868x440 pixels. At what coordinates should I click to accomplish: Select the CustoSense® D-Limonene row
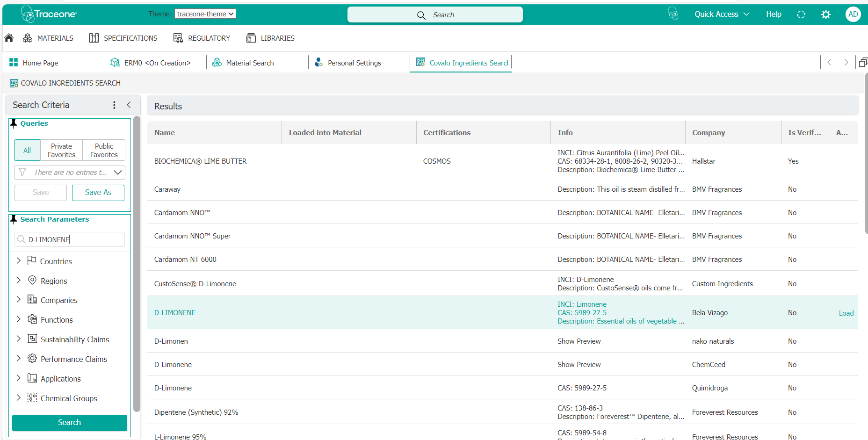pos(503,284)
